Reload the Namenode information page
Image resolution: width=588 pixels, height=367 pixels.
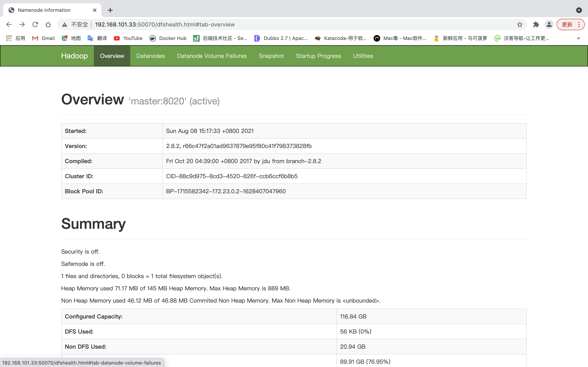point(35,24)
